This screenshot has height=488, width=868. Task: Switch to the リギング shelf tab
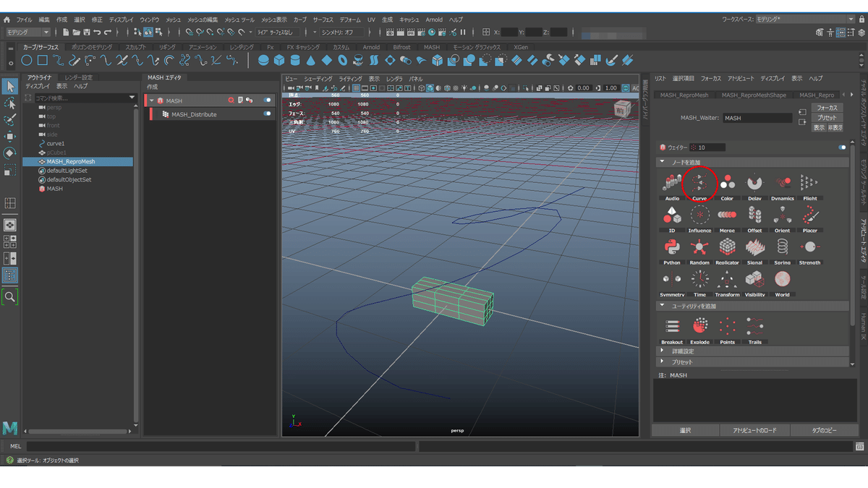(167, 47)
